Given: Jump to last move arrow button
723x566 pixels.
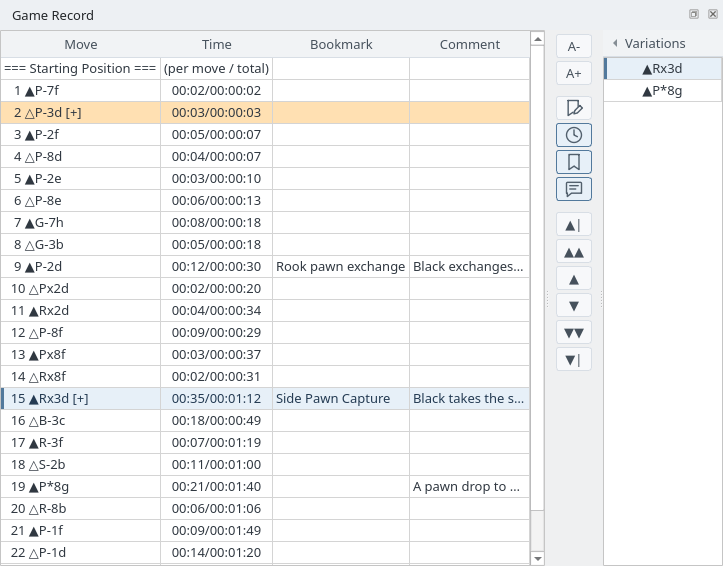Looking at the screenshot, I should [x=574, y=360].
